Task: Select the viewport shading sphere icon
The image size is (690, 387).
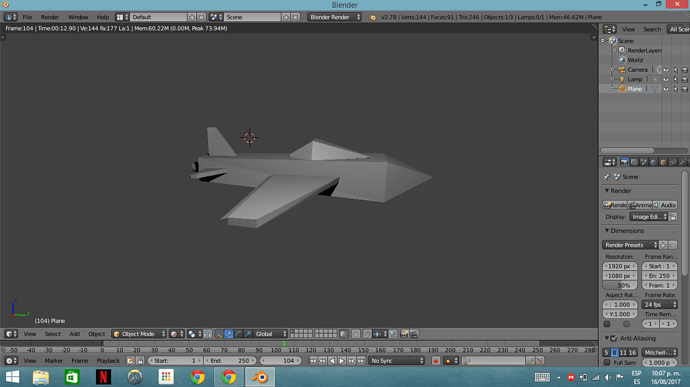Action: (174, 334)
